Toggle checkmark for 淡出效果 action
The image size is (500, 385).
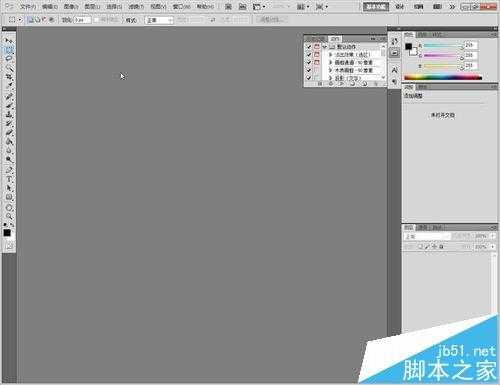tap(309, 54)
